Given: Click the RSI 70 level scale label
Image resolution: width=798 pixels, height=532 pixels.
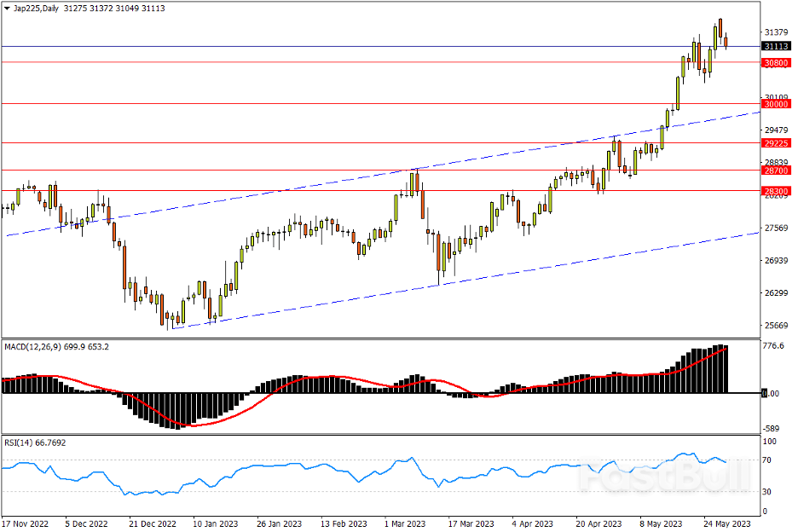Looking at the screenshot, I should [x=767, y=460].
